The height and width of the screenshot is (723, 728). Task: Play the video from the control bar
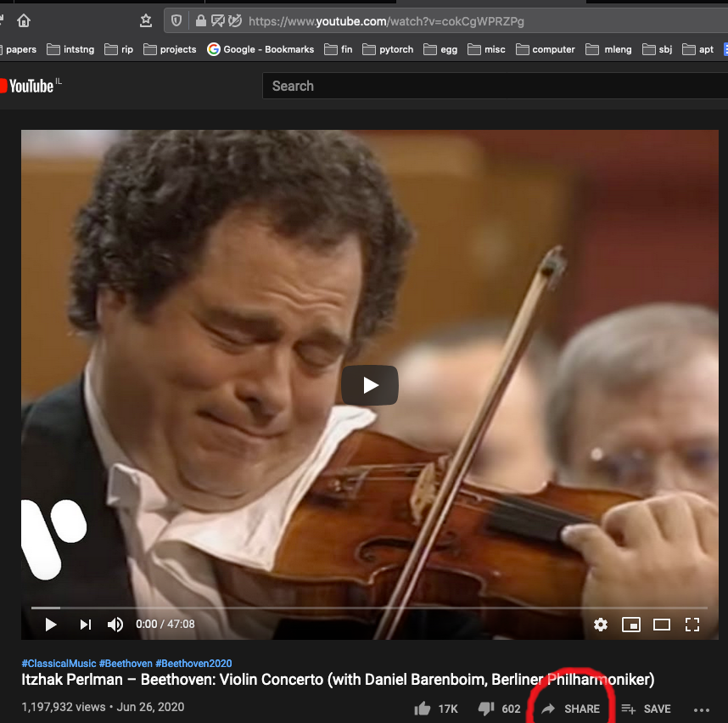51,625
